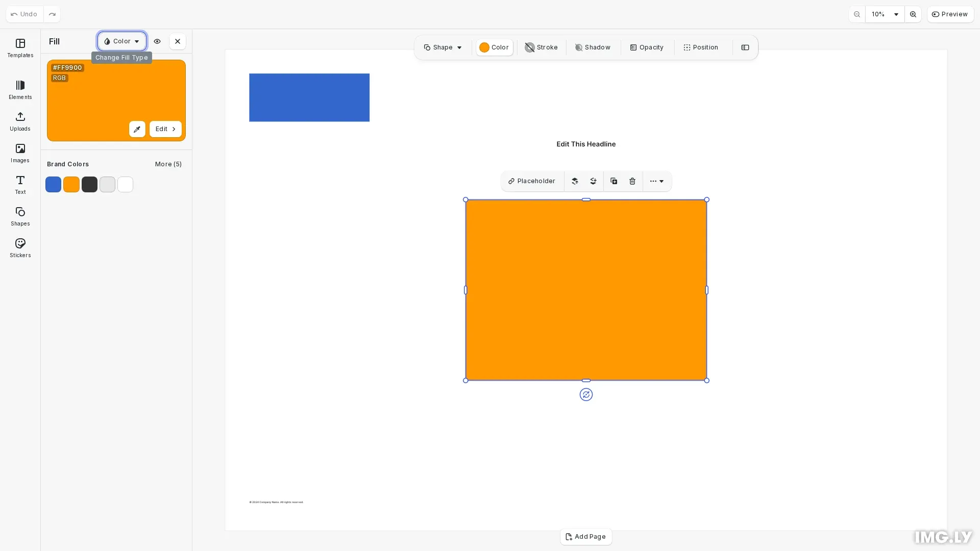This screenshot has height=551, width=980.
Task: Open the Change Fill Type dropdown
Action: click(x=121, y=41)
